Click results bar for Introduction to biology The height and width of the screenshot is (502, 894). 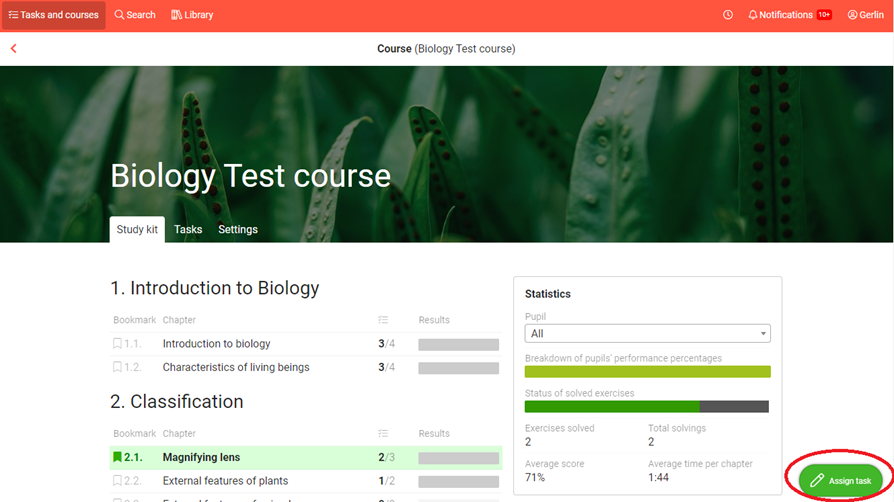click(x=458, y=344)
